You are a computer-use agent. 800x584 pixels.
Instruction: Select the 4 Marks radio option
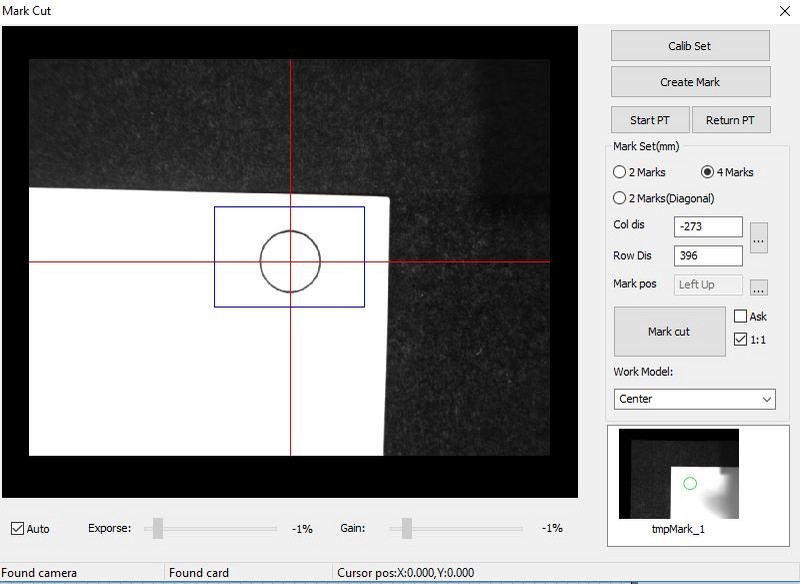pyautogui.click(x=708, y=172)
